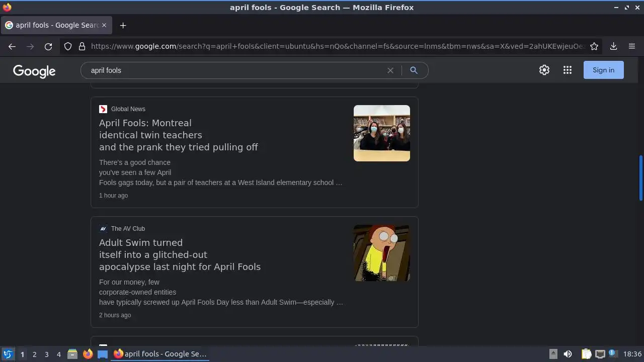The image size is (644, 362).
Task: Select the april fools browser tab
Action: 56,25
